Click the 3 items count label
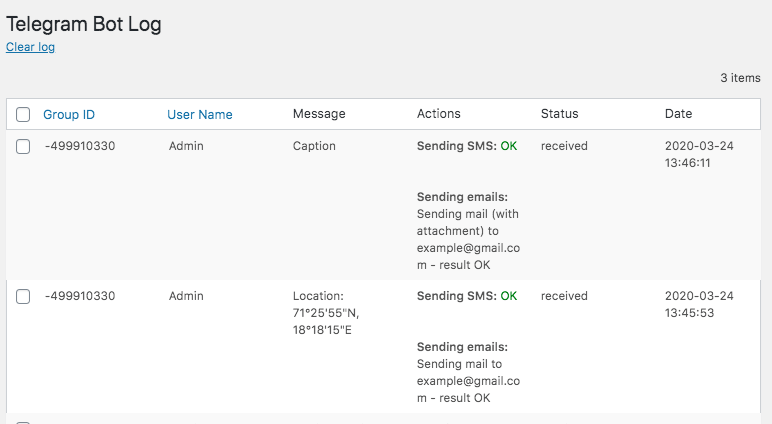 [x=740, y=77]
